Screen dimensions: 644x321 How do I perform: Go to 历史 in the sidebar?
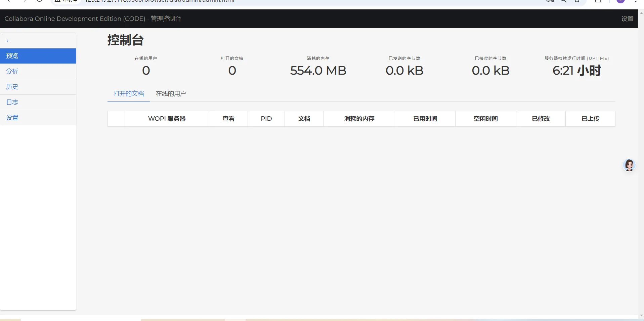38,87
